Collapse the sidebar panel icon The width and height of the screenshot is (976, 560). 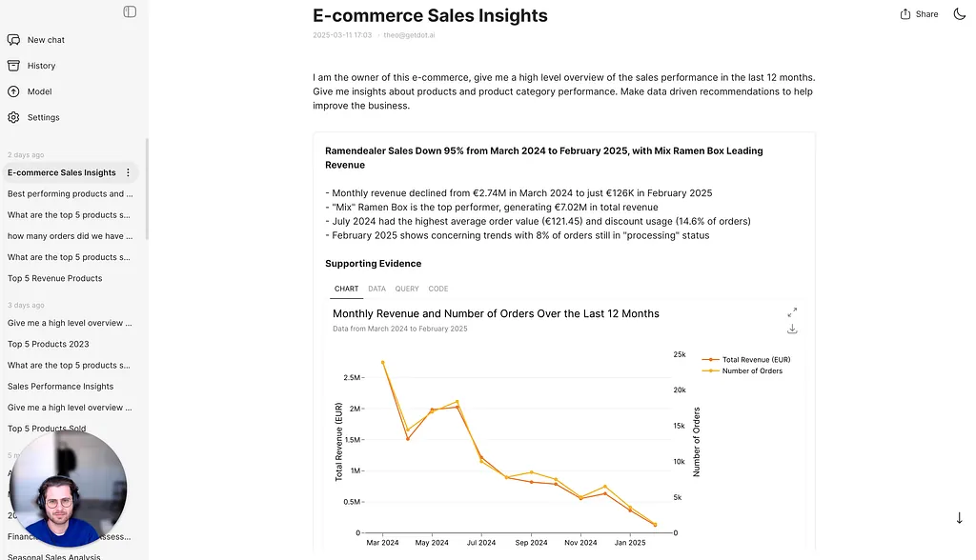[130, 11]
